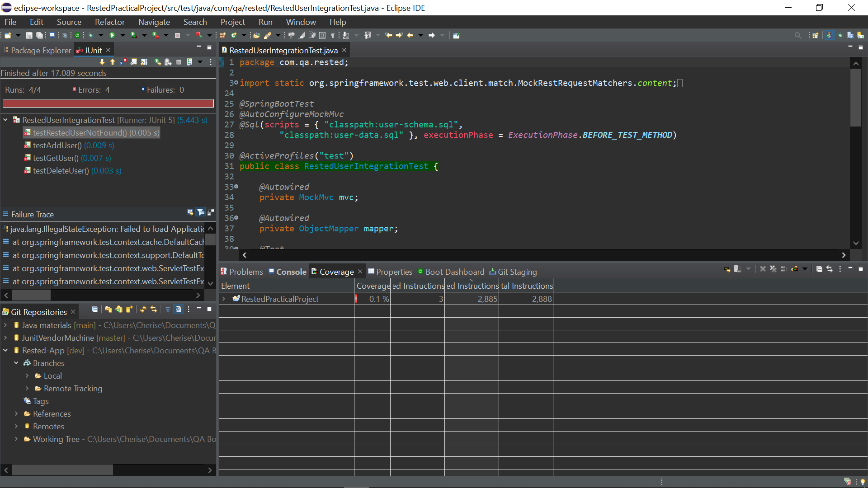868x488 pixels.
Task: Click the red JUnit progress bar
Action: 108,103
